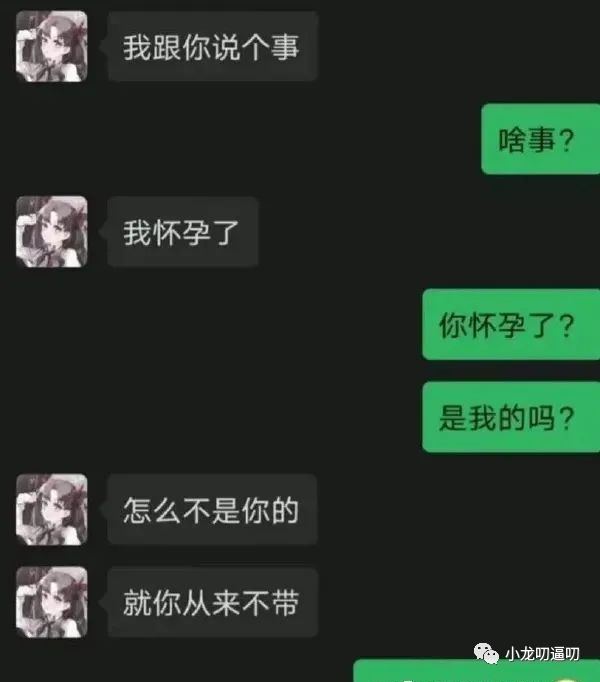The width and height of the screenshot is (600, 682).
Task: Tap the avatar next to 我怀孕了
Action: click(x=52, y=231)
